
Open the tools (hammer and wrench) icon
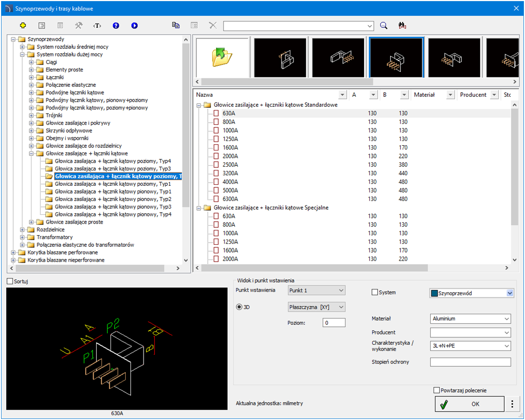79,25
